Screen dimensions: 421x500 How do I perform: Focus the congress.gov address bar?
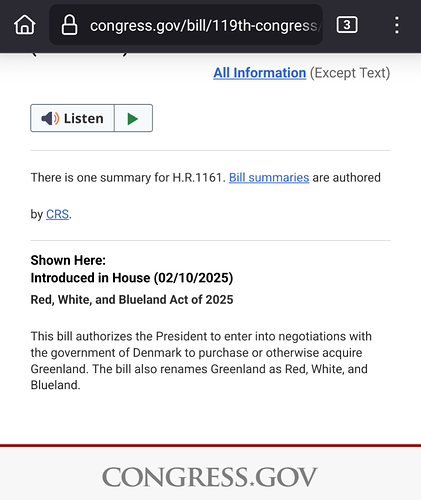[186, 25]
